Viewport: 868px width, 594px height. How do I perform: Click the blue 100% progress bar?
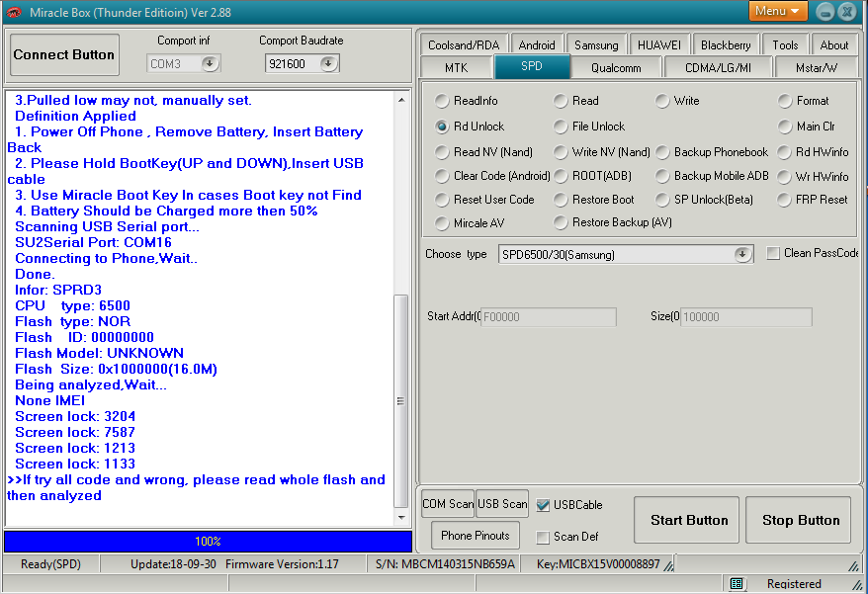click(x=209, y=541)
